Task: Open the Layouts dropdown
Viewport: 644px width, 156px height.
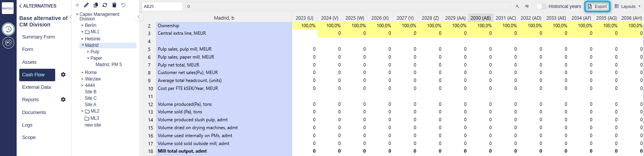Action: pyautogui.click(x=627, y=6)
